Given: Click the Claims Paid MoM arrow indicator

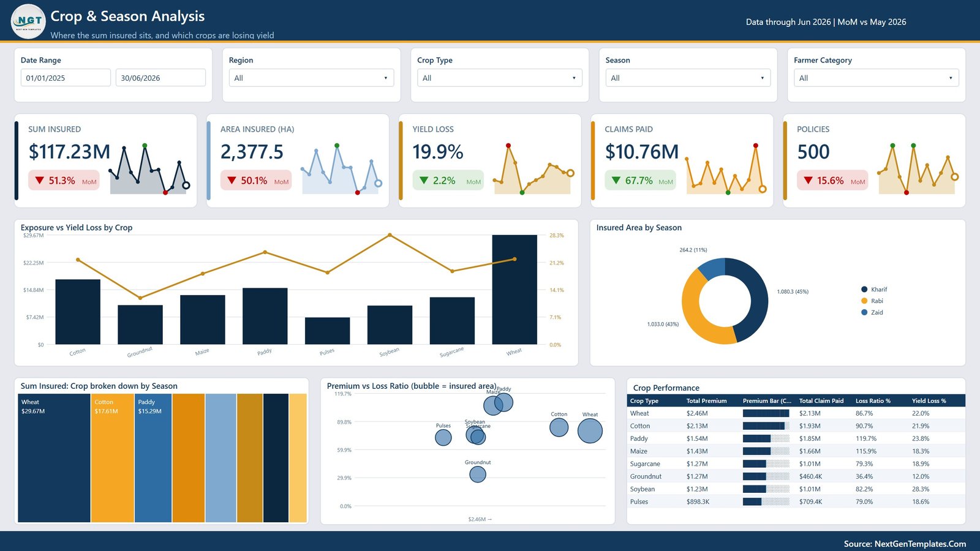Looking at the screenshot, I should (616, 181).
